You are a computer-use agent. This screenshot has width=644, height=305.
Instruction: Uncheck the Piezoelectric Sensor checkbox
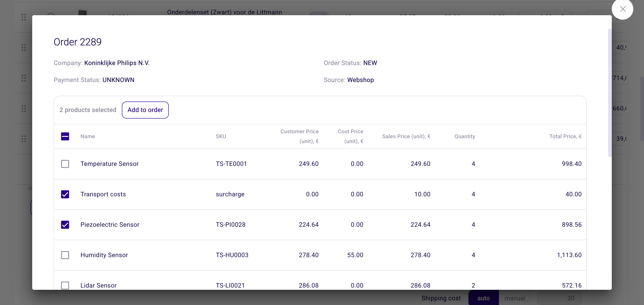point(65,225)
